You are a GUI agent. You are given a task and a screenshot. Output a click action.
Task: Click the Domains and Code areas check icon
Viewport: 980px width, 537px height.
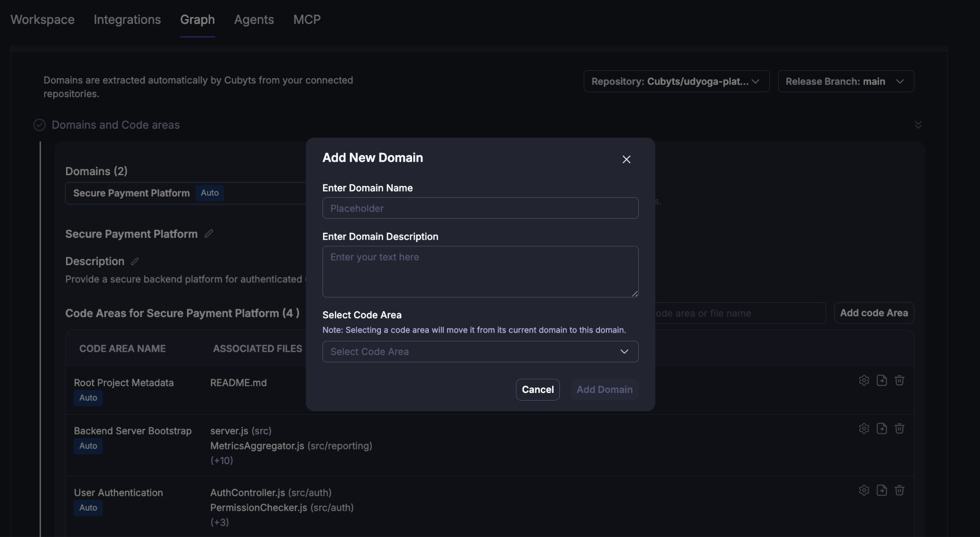[x=39, y=125]
